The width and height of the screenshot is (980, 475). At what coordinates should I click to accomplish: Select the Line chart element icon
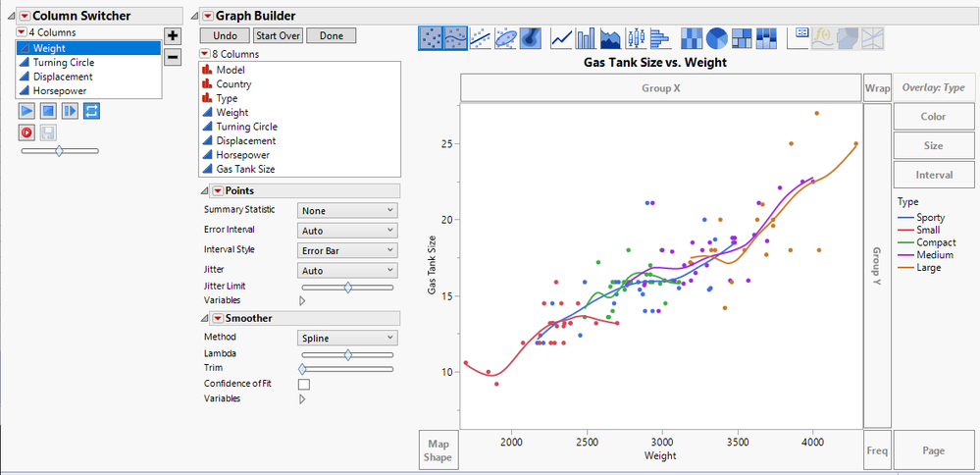561,38
